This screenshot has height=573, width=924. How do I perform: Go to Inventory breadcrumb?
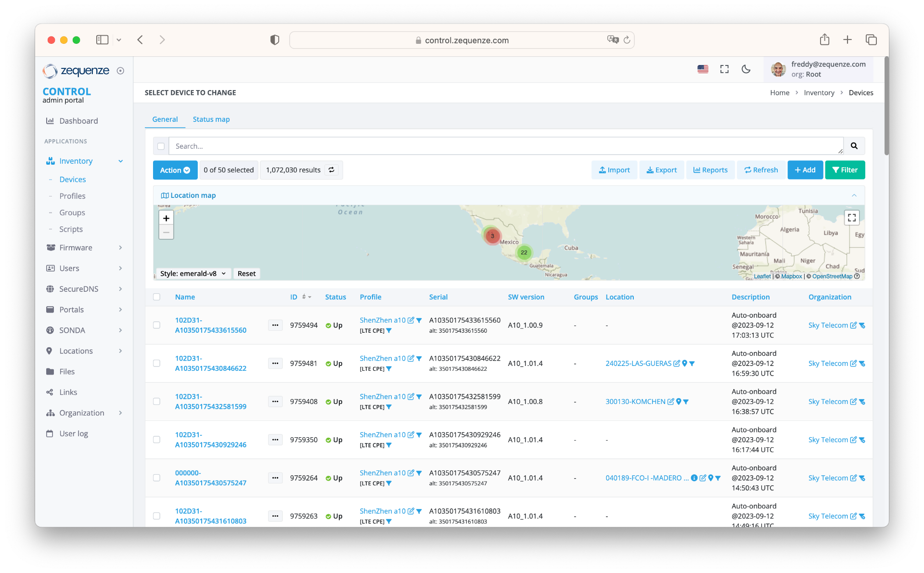point(819,93)
